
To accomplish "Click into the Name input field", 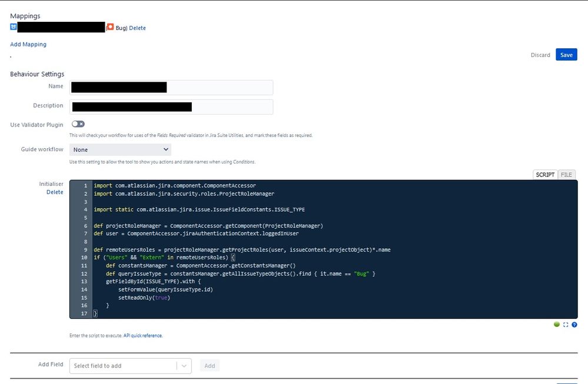I will pyautogui.click(x=171, y=87).
